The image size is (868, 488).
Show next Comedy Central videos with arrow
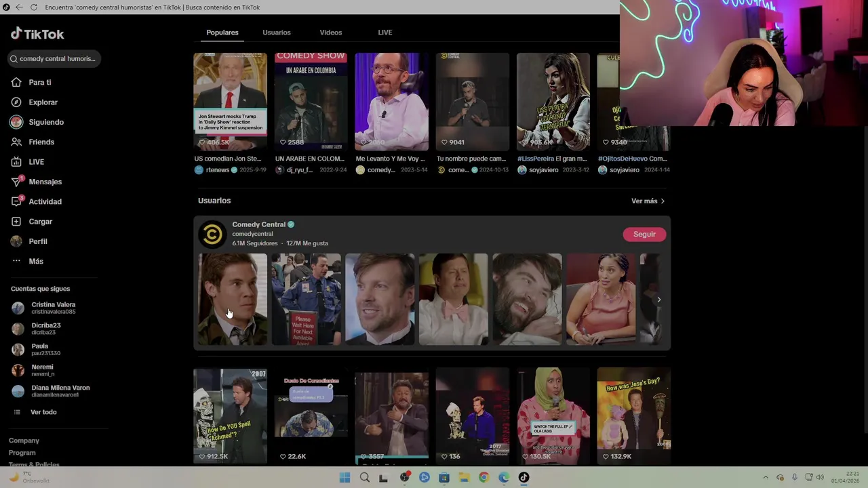click(658, 300)
